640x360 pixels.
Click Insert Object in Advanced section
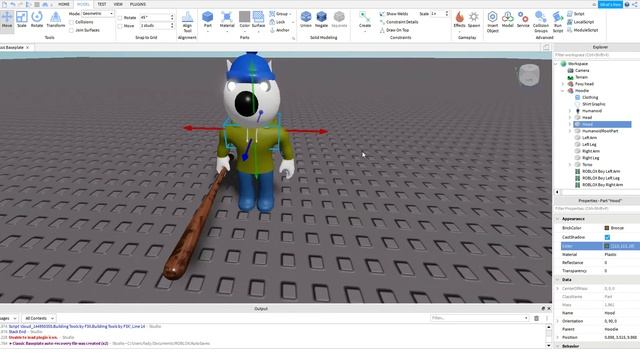click(493, 22)
